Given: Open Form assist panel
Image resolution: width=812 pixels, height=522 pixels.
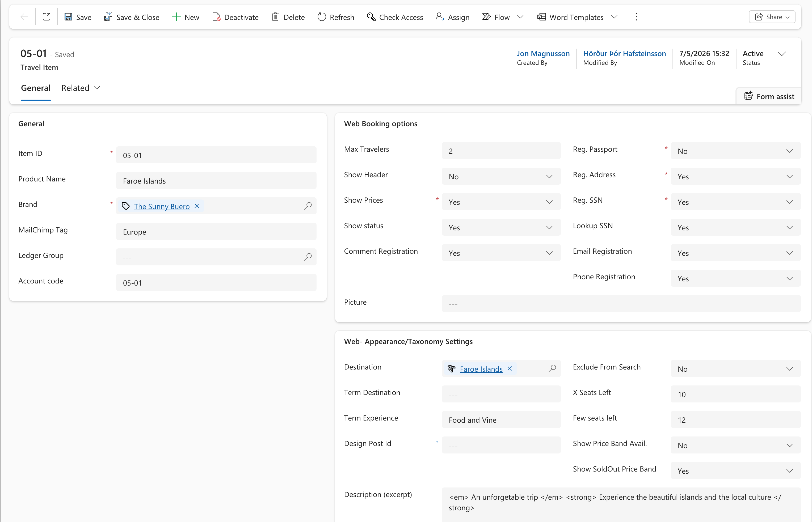Looking at the screenshot, I should pyautogui.click(x=769, y=97).
